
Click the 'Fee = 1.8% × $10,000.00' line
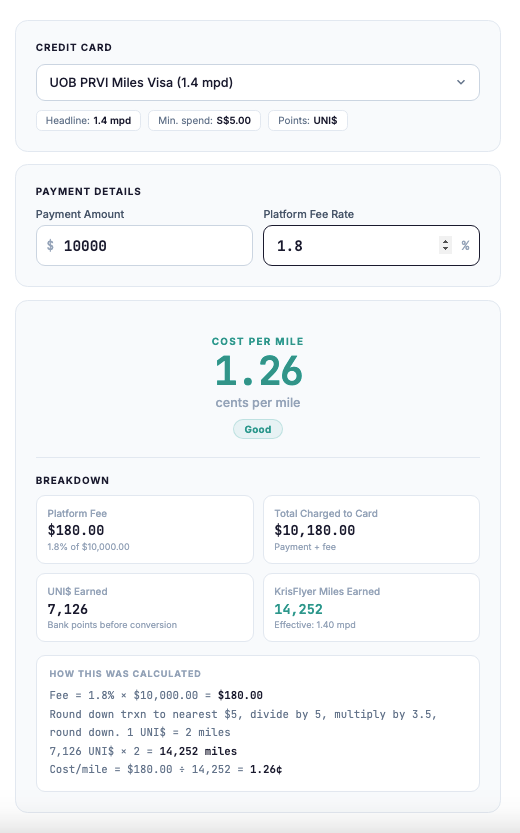tap(156, 695)
